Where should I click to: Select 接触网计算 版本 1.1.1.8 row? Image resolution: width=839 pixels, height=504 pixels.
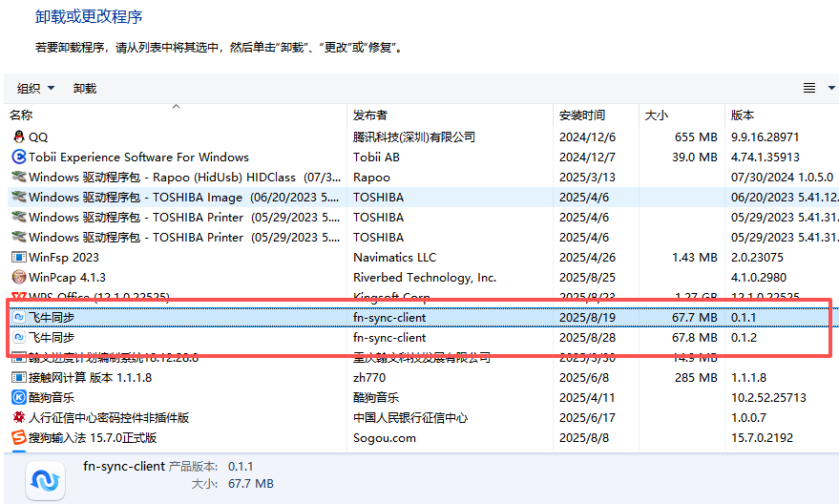[x=423, y=378]
